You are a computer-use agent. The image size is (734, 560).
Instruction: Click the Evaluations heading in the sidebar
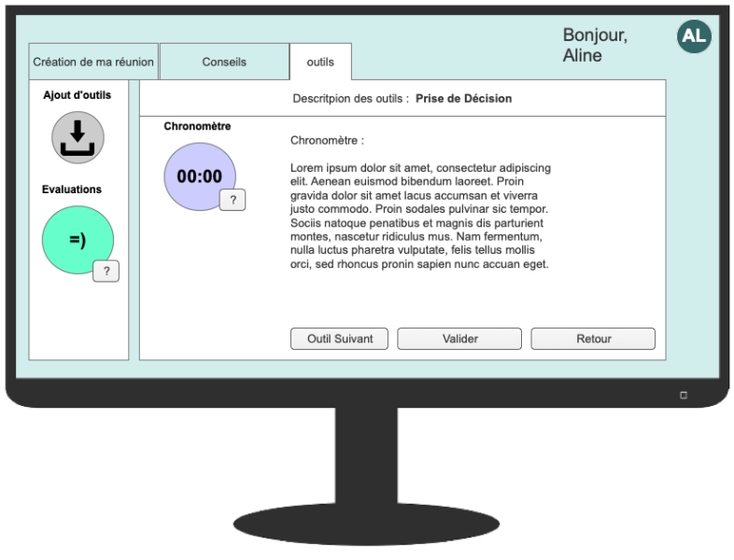pyautogui.click(x=72, y=189)
